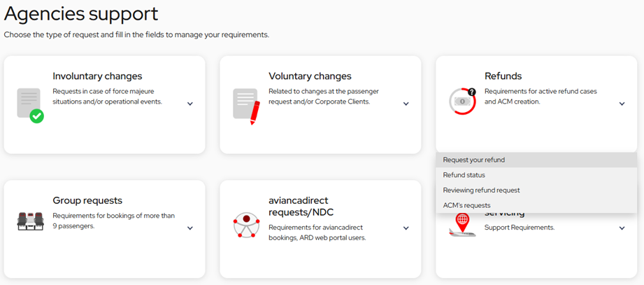
Task: Collapse the Refunds dropdown chevron
Action: pos(622,104)
